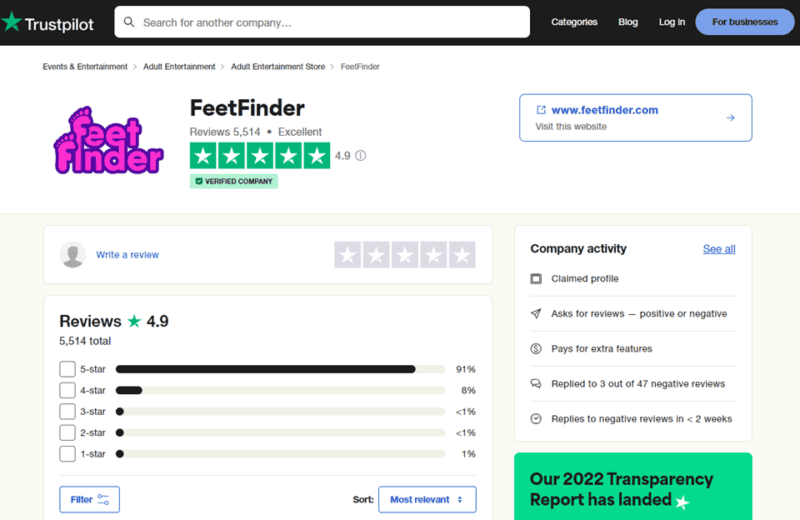Click the first empty rating star
Image resolution: width=800 pixels, height=520 pixels.
pos(348,255)
